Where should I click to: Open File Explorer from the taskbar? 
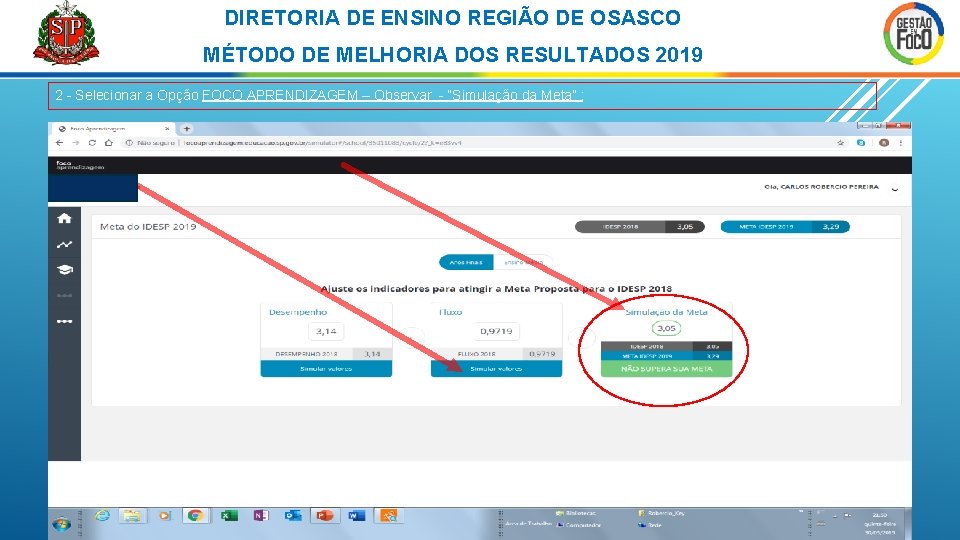tap(132, 516)
